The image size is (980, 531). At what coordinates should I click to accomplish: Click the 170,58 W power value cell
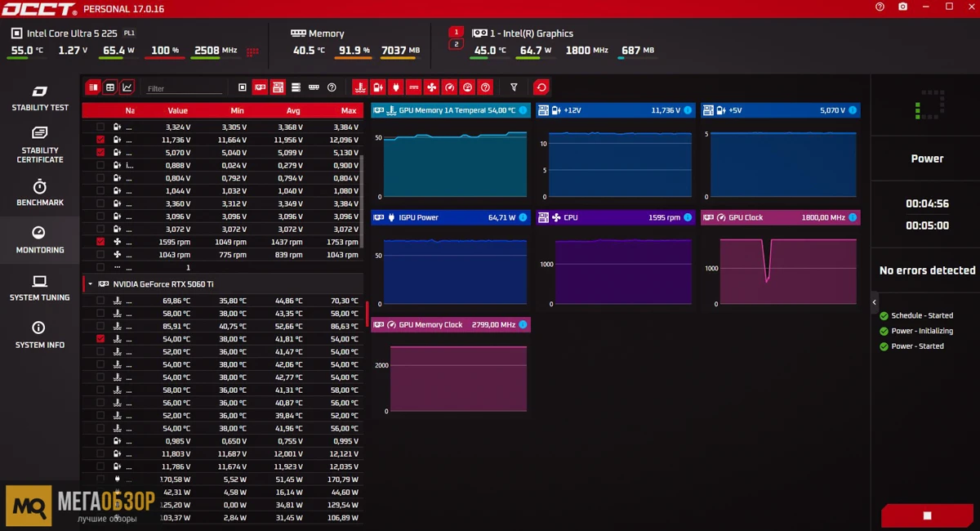(x=173, y=479)
